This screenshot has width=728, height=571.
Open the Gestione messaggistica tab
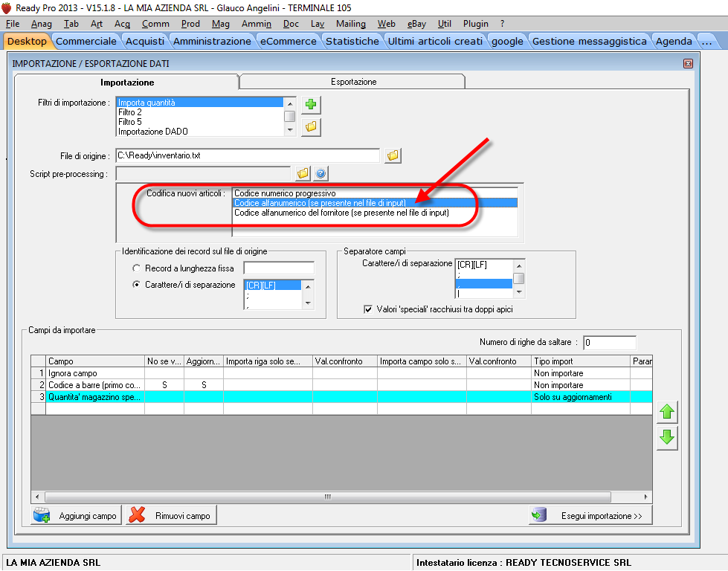click(589, 42)
